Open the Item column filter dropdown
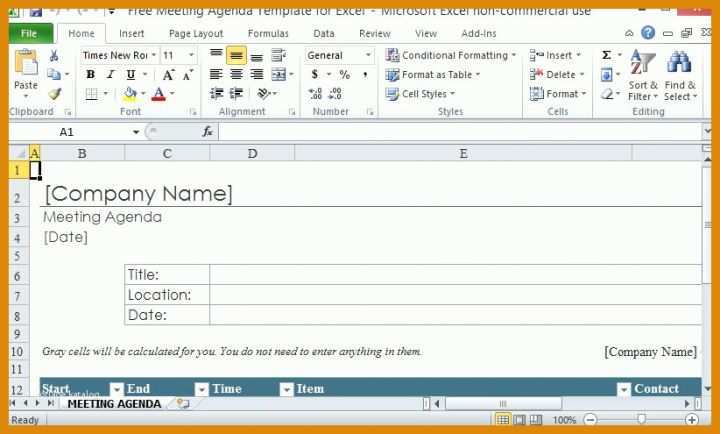 pyautogui.click(x=623, y=389)
